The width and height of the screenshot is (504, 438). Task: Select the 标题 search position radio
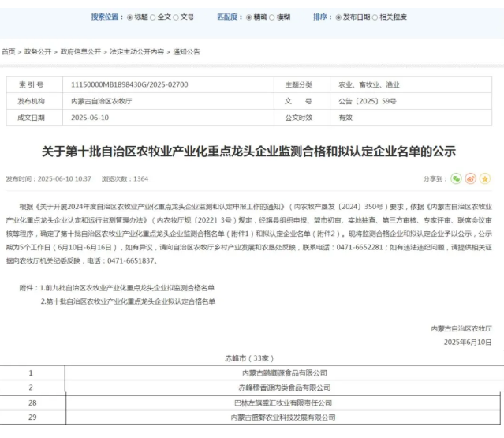pos(130,17)
